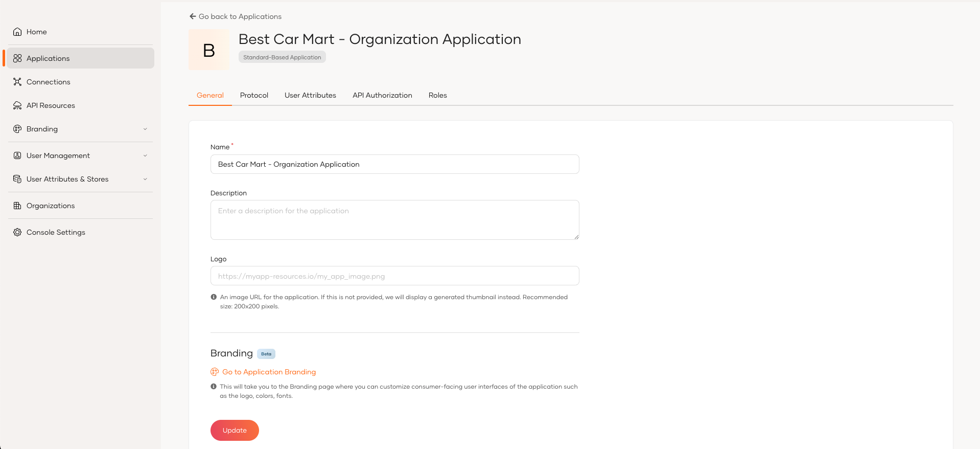Click the Branding palette icon in sidebar
The image size is (980, 449).
point(17,129)
